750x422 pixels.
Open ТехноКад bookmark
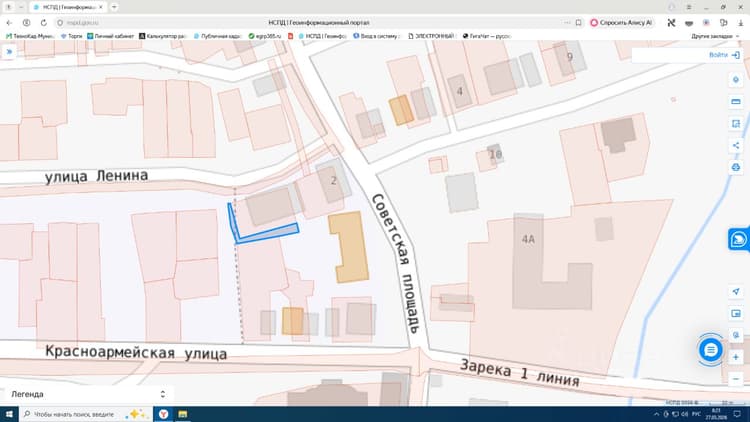coord(31,36)
